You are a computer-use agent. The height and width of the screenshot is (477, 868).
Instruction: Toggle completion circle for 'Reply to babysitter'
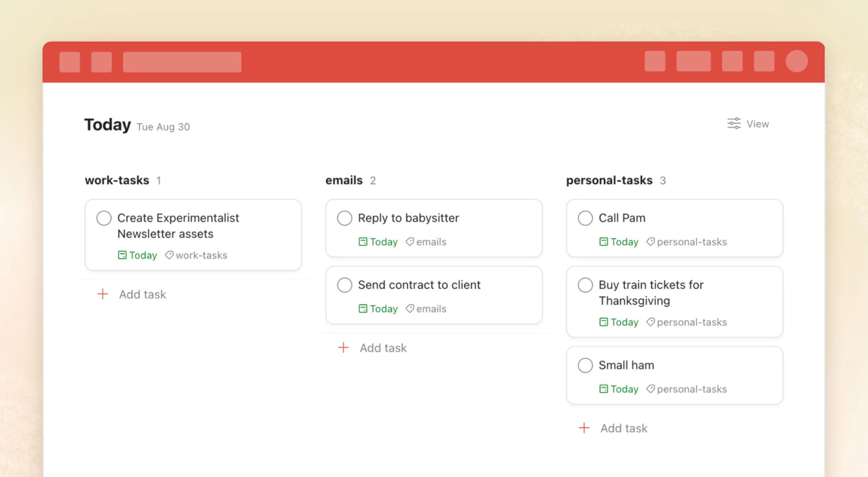[343, 218]
